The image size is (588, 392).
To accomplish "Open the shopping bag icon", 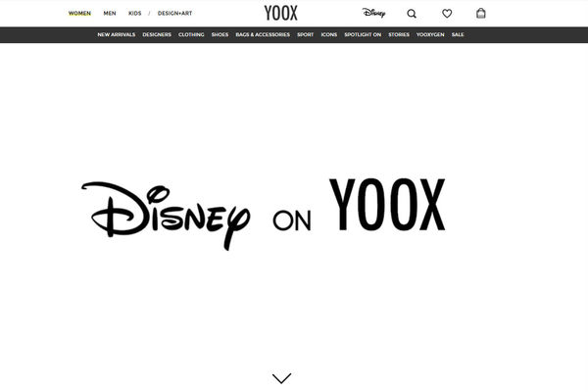I will click(481, 13).
